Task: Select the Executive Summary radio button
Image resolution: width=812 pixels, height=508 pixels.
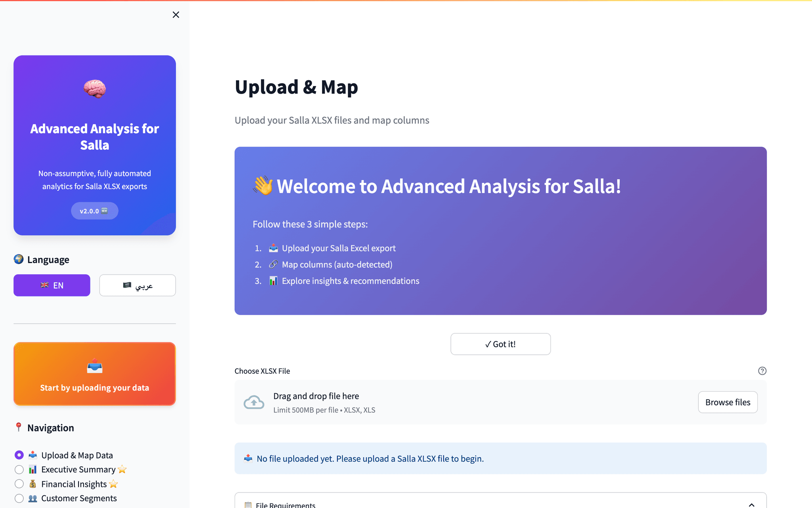Action: point(19,469)
